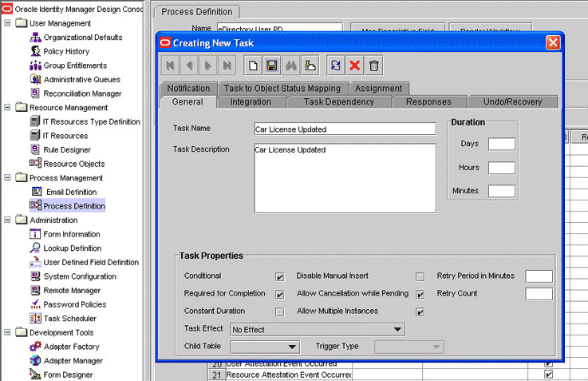The width and height of the screenshot is (588, 381).
Task: Go to previous record arrow
Action: pyautogui.click(x=189, y=65)
